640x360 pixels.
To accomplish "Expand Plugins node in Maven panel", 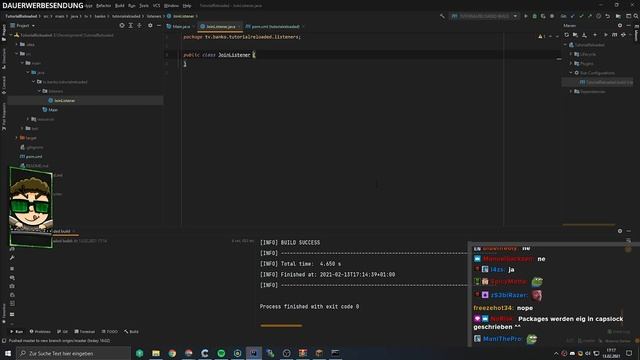I will [x=571, y=63].
